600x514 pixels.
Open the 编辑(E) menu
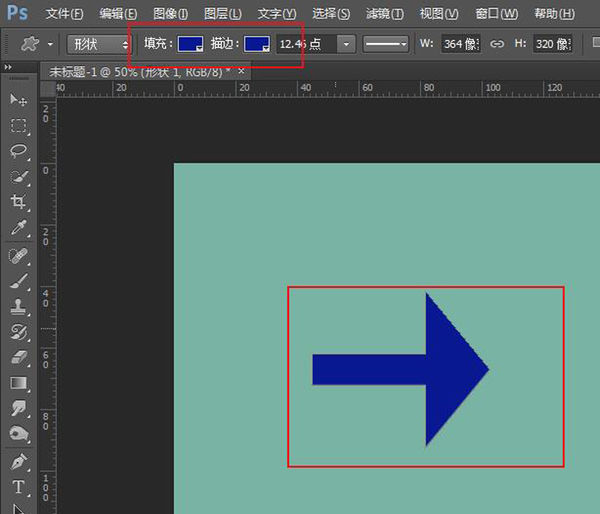click(118, 14)
